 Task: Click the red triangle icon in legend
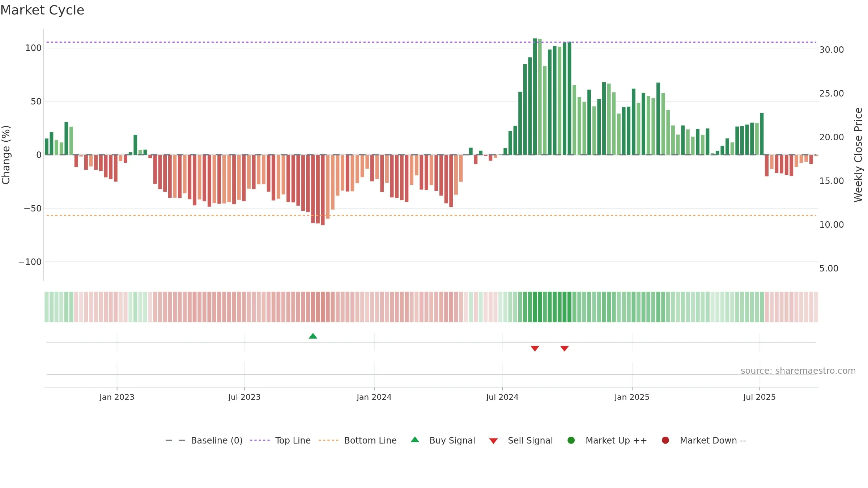pyautogui.click(x=493, y=441)
